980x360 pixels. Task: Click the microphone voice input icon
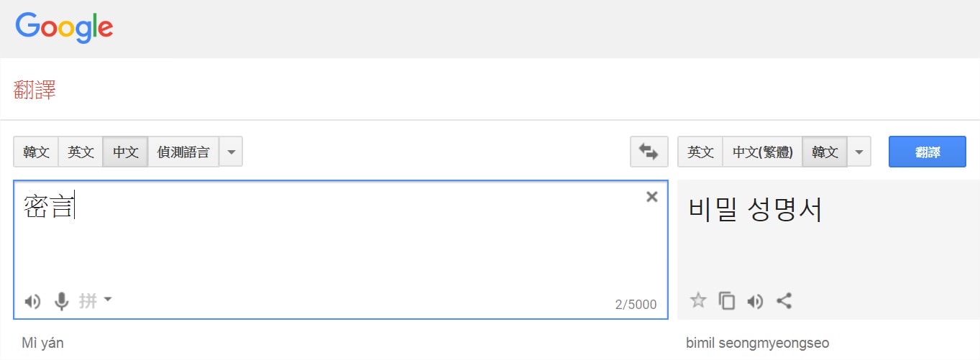point(62,301)
